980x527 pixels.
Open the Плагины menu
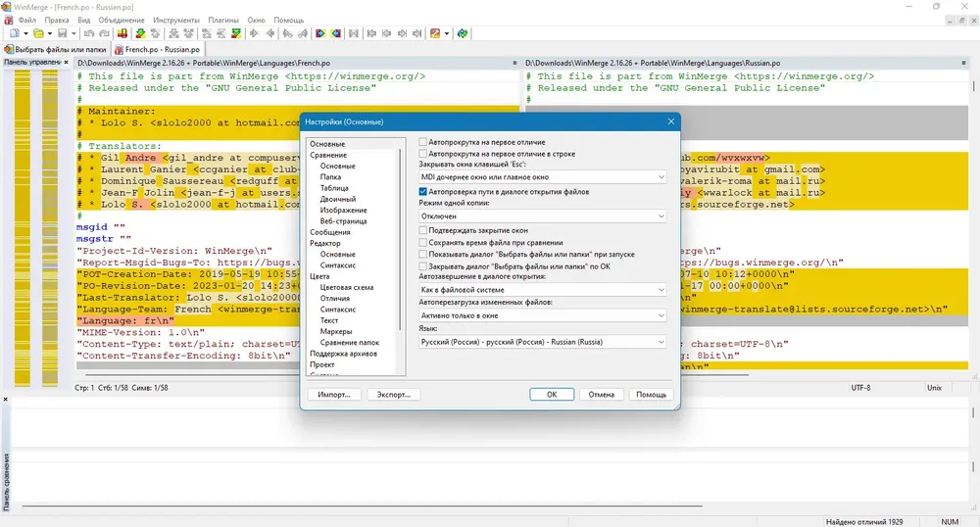coord(223,20)
